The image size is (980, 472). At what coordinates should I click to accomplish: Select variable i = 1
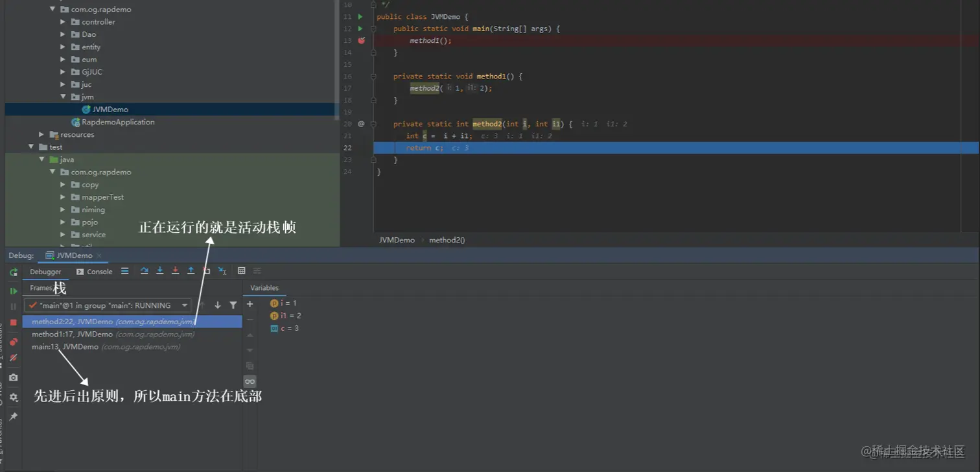tap(283, 303)
